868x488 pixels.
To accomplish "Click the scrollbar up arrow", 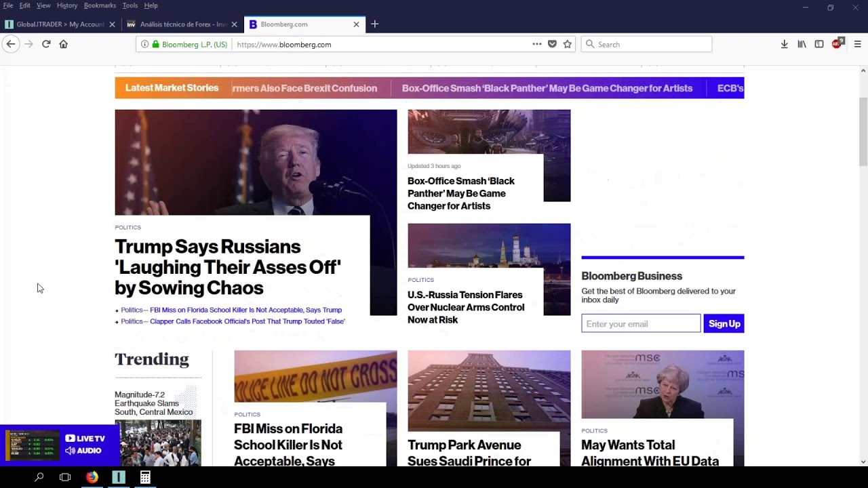I will (863, 70).
